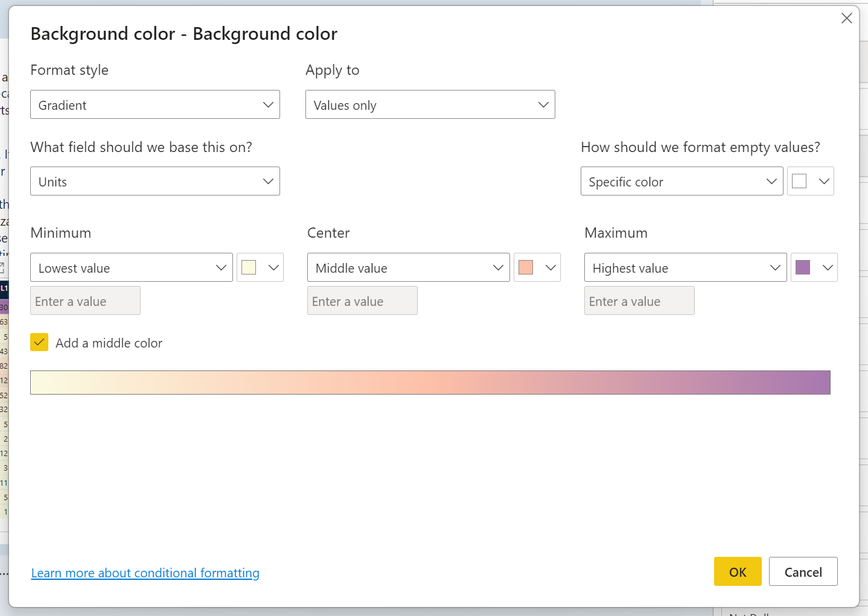Open the empty values color picker

click(x=811, y=181)
